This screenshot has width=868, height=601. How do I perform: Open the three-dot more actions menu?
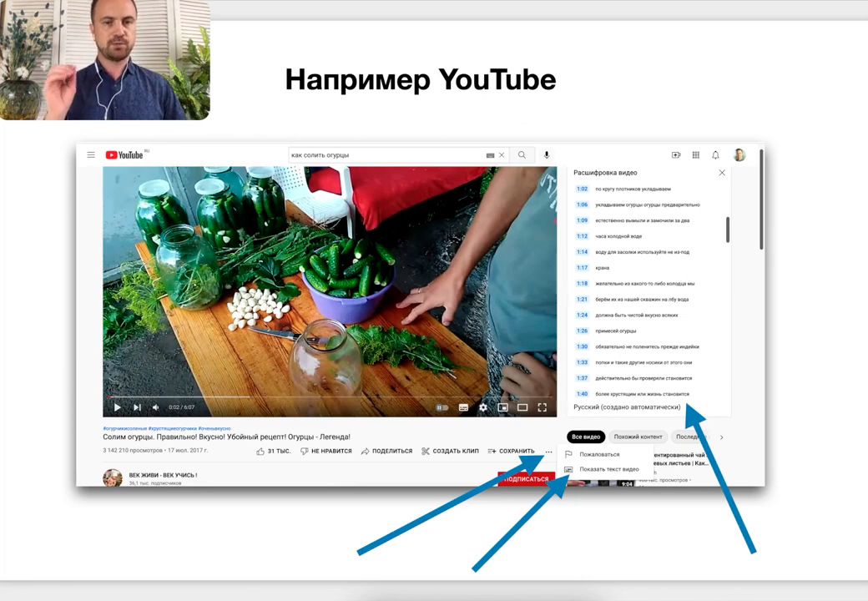click(548, 452)
